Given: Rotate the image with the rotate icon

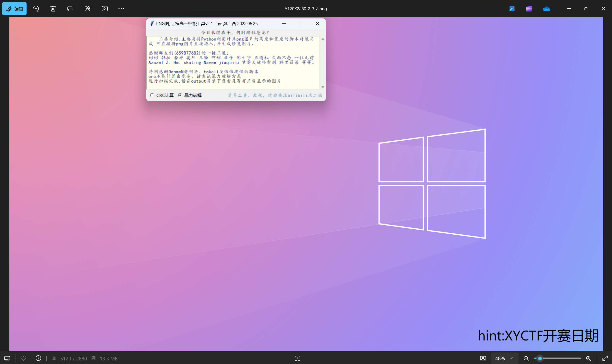Looking at the screenshot, I should 36,9.
